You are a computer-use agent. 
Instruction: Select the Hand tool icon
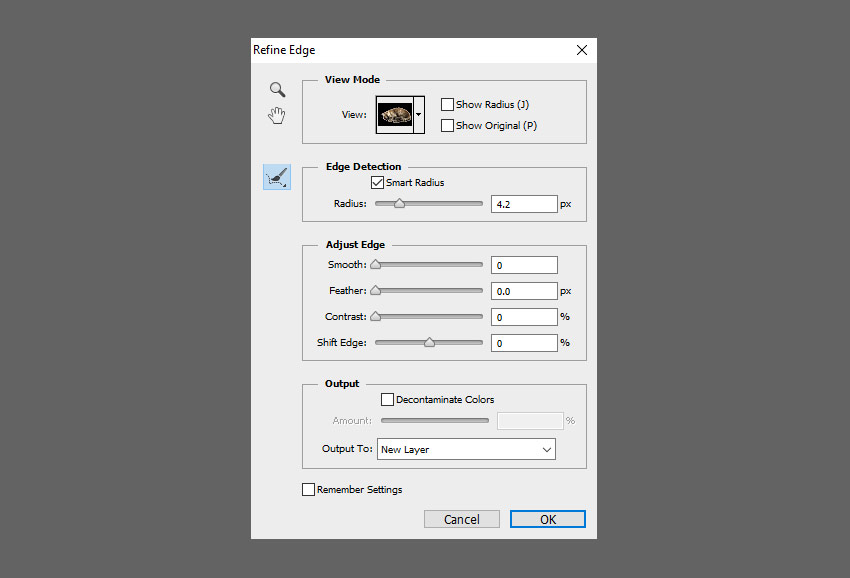[x=277, y=115]
